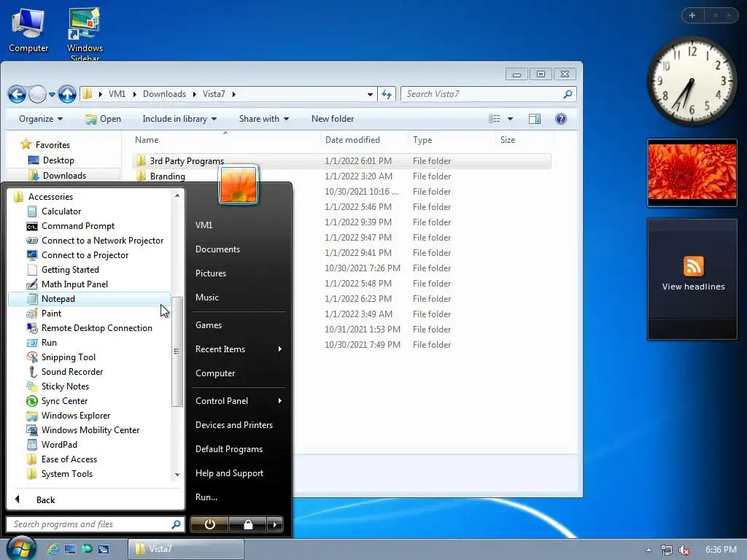Open Windows Mobility Center
The height and width of the screenshot is (560, 747).
pyautogui.click(x=90, y=430)
